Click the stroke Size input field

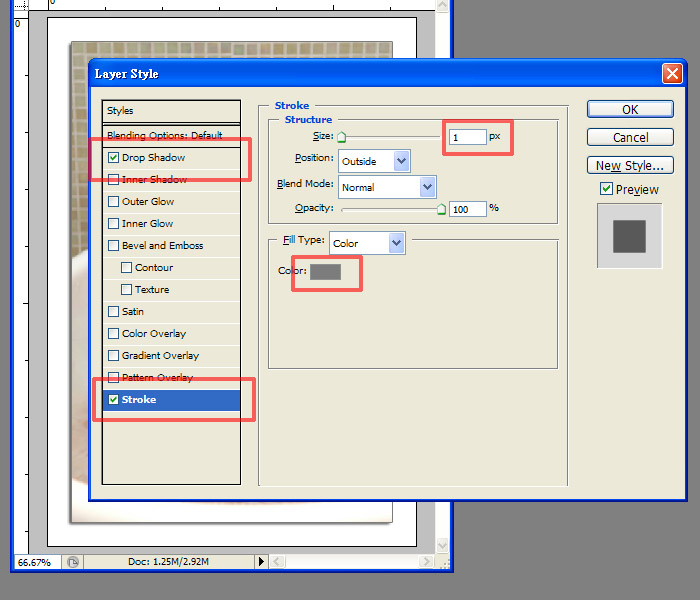point(467,136)
